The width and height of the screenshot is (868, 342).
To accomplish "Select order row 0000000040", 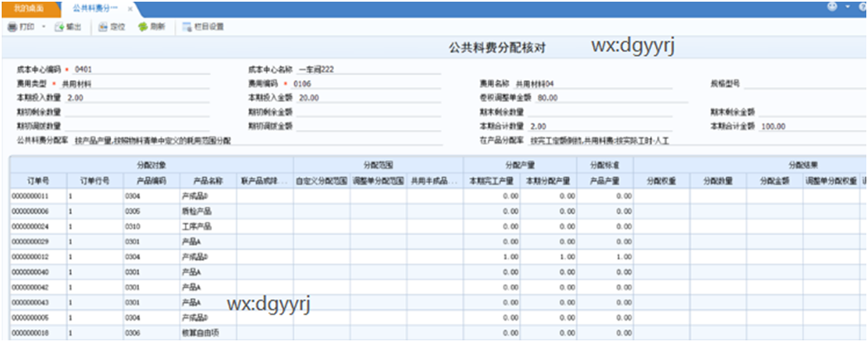I will [438, 272].
